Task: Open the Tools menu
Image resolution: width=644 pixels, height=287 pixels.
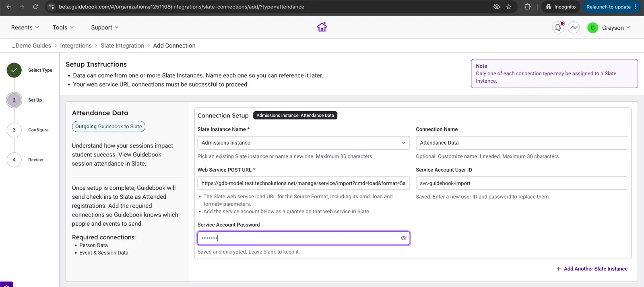Action: coord(63,27)
